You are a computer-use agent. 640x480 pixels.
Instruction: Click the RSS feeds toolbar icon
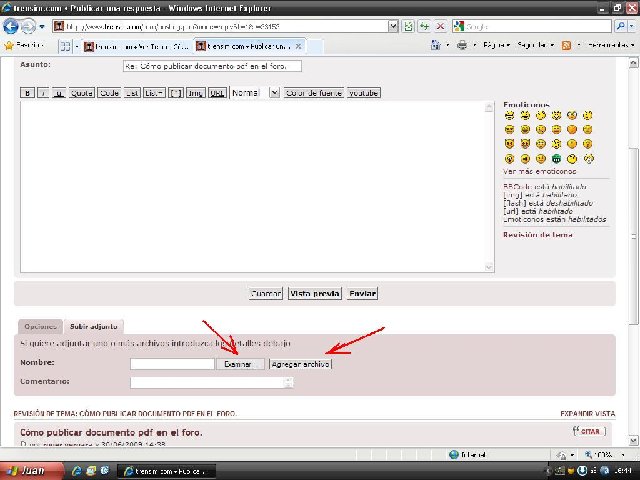point(566,46)
